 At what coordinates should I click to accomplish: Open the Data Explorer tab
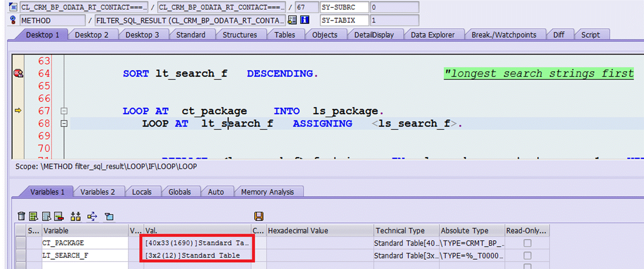tap(433, 35)
